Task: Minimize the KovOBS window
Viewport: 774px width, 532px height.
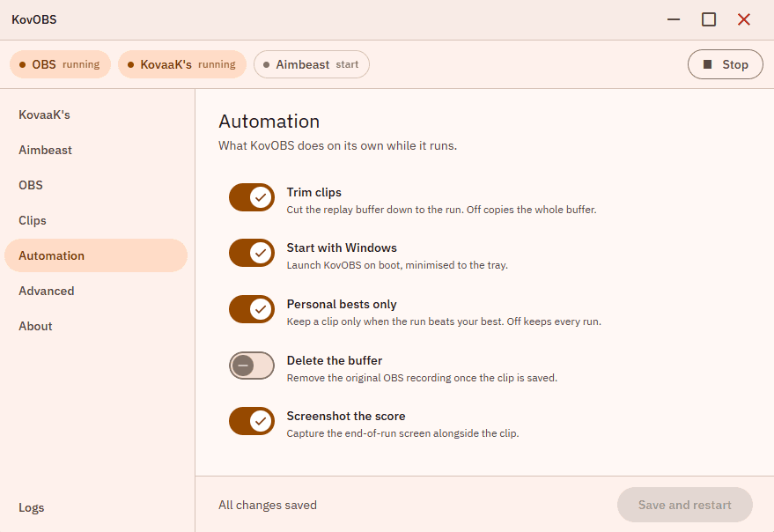Action: [674, 19]
